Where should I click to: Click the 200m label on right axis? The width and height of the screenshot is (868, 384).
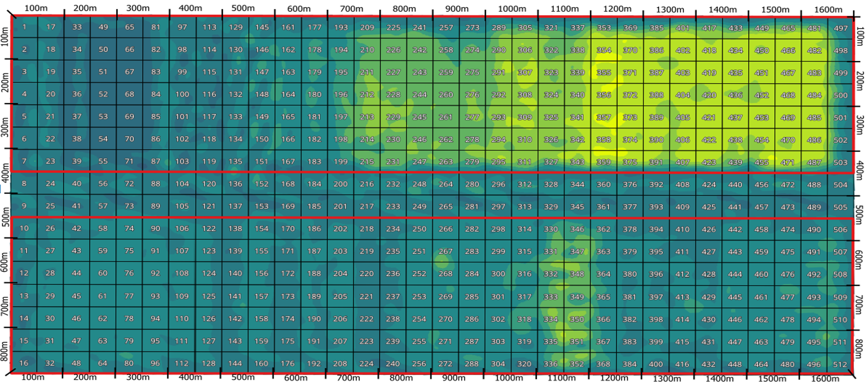tap(860, 81)
